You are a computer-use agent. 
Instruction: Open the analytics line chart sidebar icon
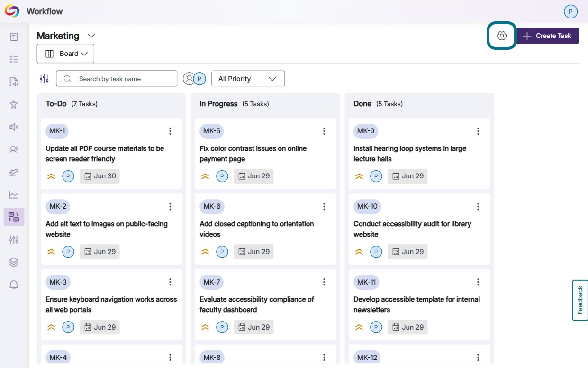pos(14,194)
